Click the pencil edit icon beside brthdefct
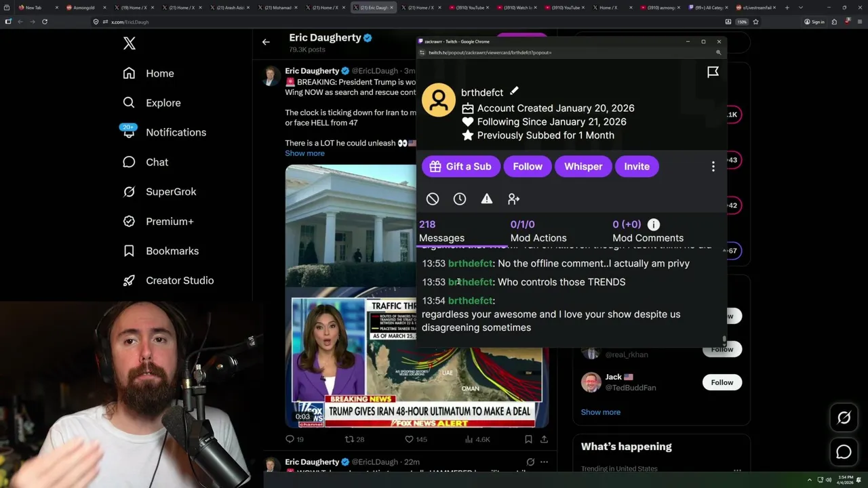The height and width of the screenshot is (488, 868). (x=514, y=91)
